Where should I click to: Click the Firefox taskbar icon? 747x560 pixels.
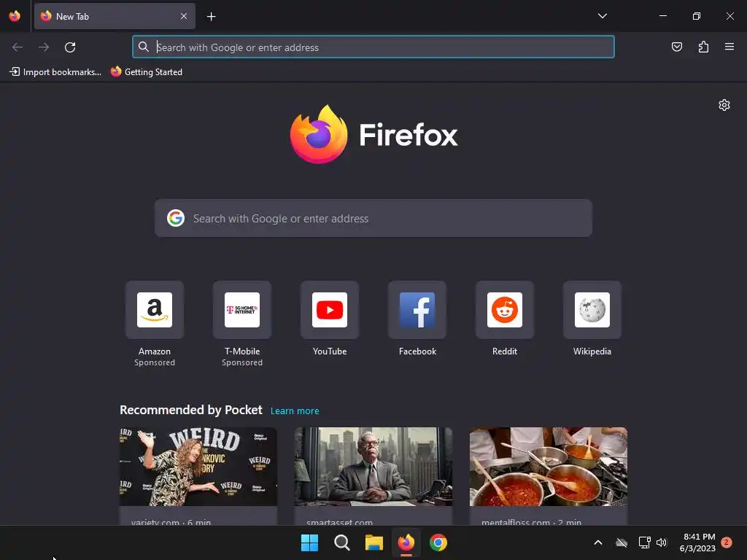[x=406, y=542]
